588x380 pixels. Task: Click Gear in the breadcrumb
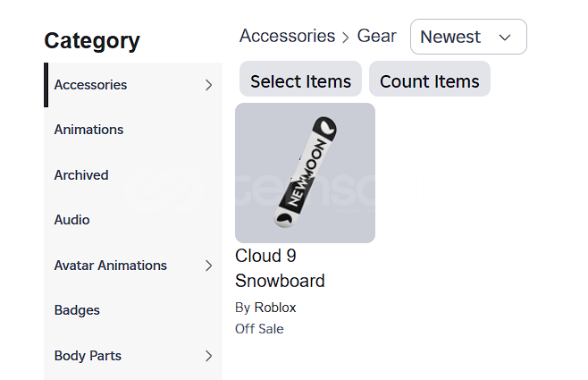click(x=376, y=36)
